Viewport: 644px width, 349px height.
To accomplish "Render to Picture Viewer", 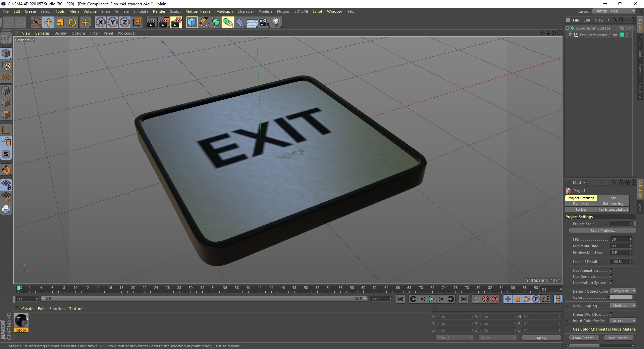I will coord(164,22).
